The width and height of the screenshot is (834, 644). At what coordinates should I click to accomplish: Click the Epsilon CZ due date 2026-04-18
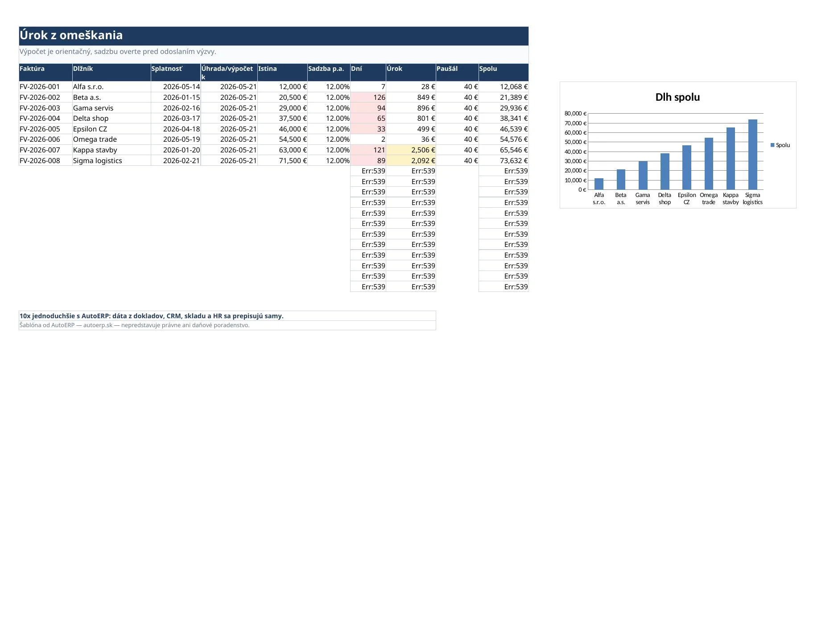pos(176,129)
